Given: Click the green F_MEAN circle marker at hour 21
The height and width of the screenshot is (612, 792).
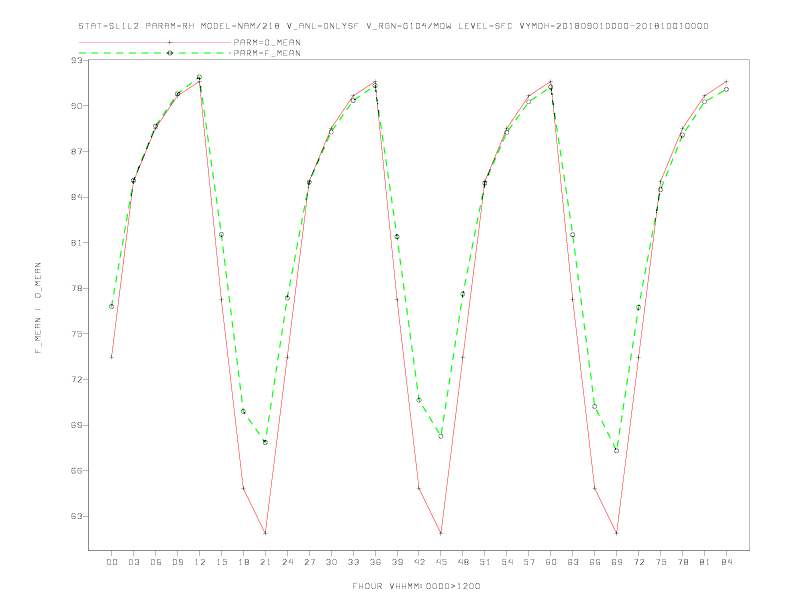Looking at the screenshot, I should point(265,442).
